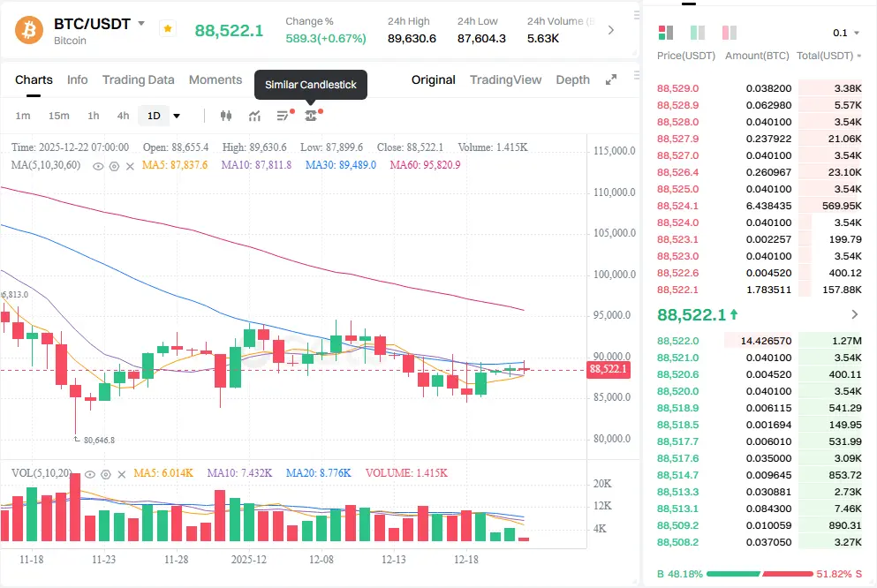This screenshot has width=877, height=588.
Task: Click the MA30 value 89,489.0 label
Action: tap(341, 165)
